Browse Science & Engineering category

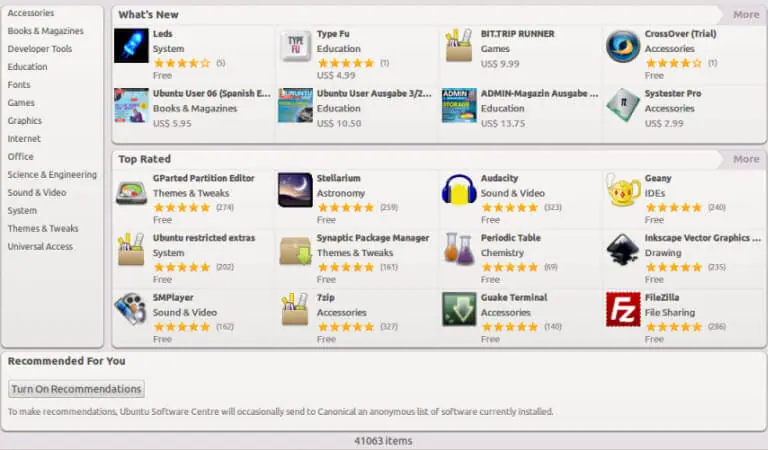pos(52,175)
